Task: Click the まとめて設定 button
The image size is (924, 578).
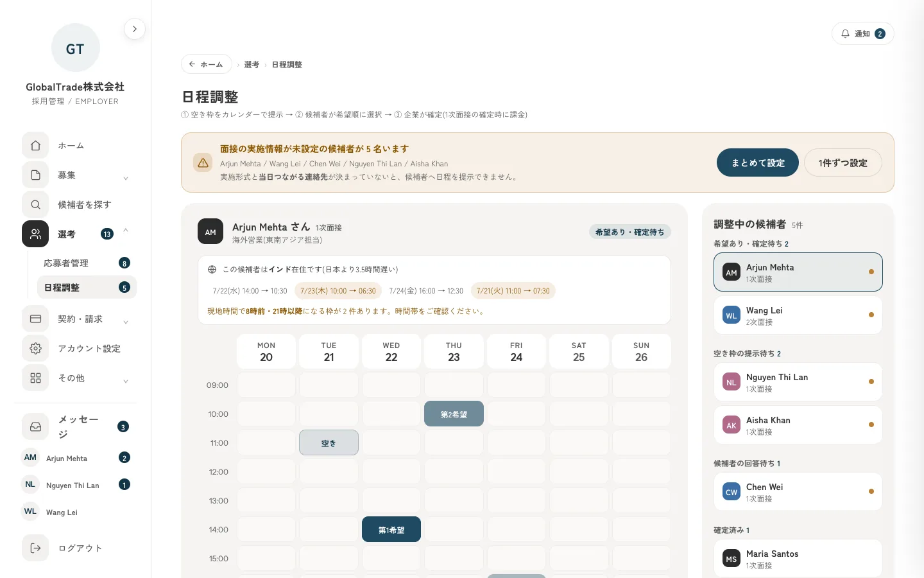Action: click(x=758, y=163)
